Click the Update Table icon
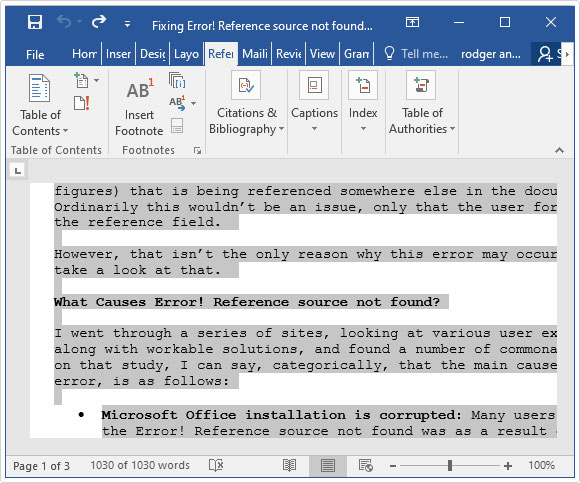Screen dimensions: 580x483 pos(82,103)
